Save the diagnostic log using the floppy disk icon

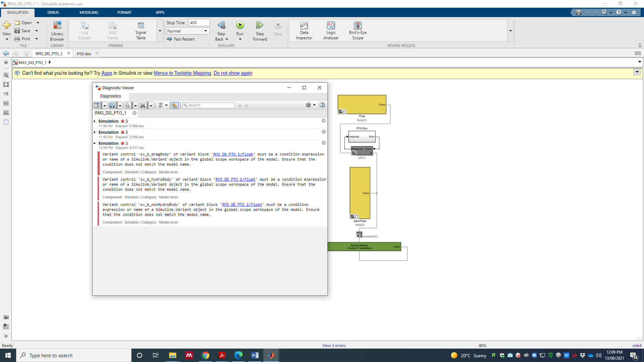[x=112, y=105]
